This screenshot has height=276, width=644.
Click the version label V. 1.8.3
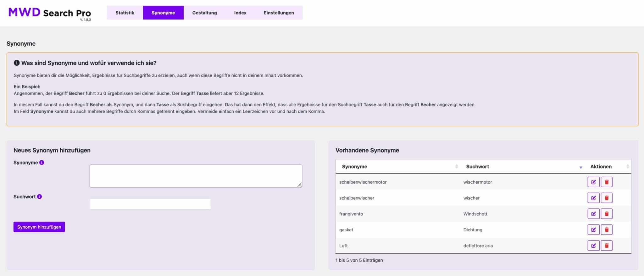point(86,19)
